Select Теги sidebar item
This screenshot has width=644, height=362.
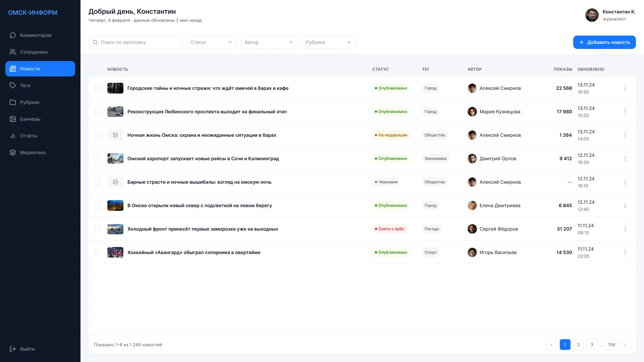40,85
